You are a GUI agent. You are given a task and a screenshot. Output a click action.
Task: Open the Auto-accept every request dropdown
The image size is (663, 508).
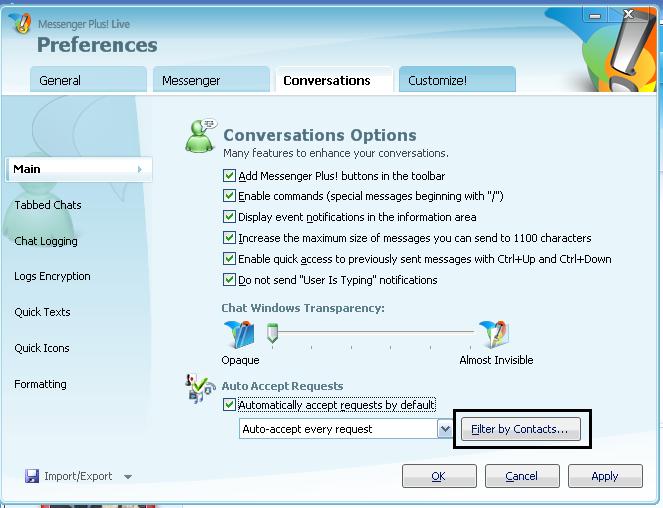click(x=445, y=429)
